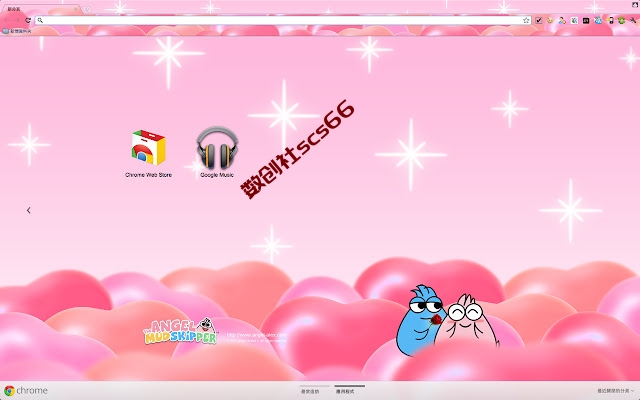Open the green gear extension icon
The image size is (640, 400).
(x=622, y=20)
